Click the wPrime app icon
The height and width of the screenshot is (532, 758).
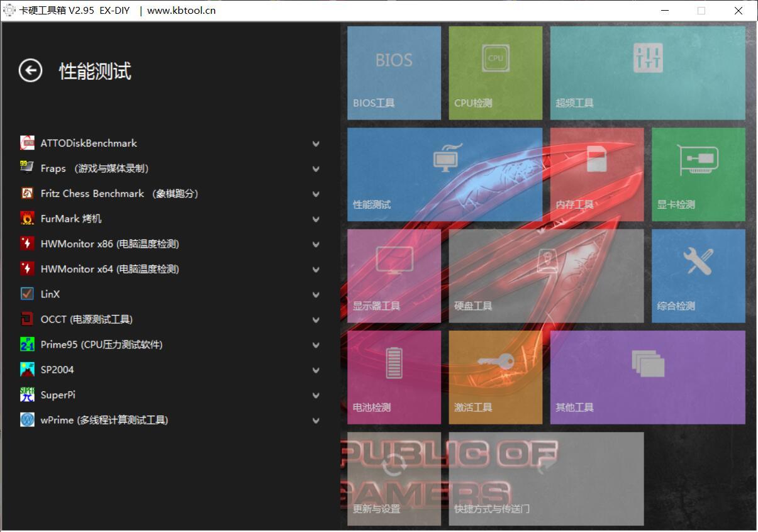27,419
